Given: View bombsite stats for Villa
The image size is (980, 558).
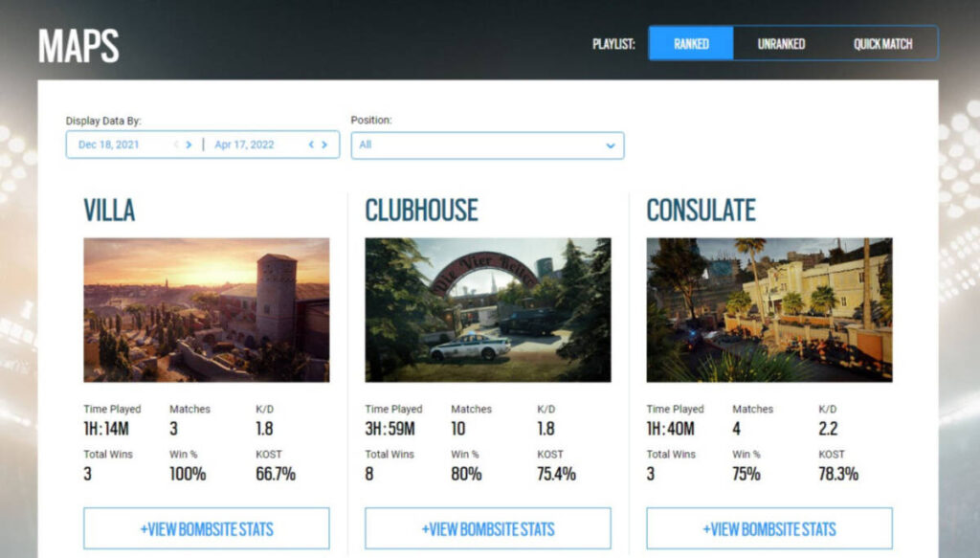Looking at the screenshot, I should (x=206, y=528).
